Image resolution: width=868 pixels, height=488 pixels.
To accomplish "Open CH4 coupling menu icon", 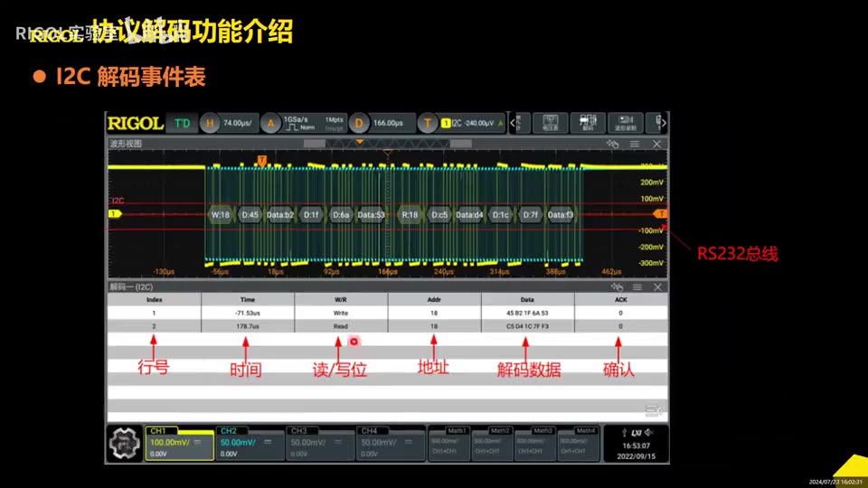I will (409, 442).
